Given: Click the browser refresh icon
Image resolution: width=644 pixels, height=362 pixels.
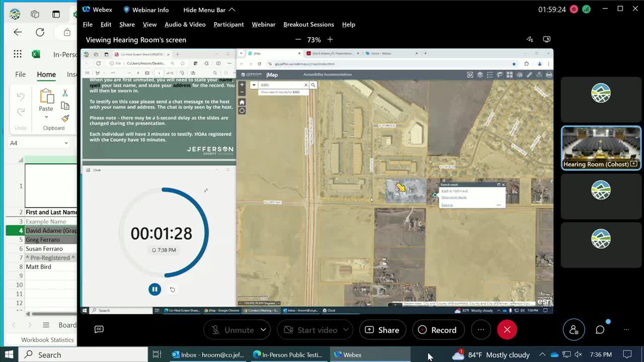Looking at the screenshot, I should (40, 32).
